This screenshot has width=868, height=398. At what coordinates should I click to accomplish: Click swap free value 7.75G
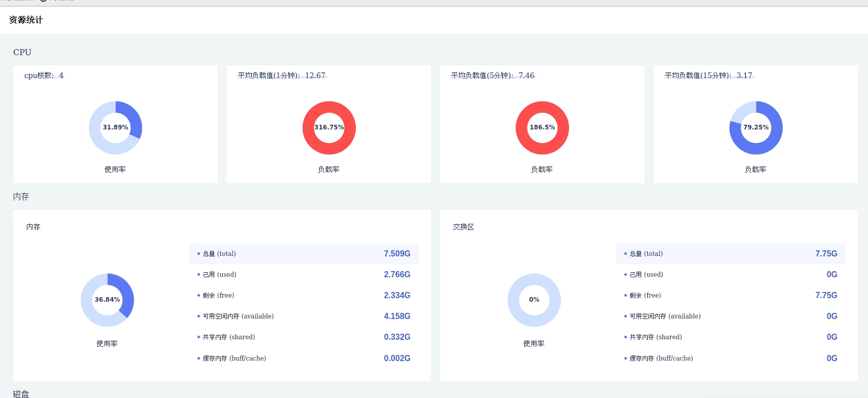tap(826, 295)
